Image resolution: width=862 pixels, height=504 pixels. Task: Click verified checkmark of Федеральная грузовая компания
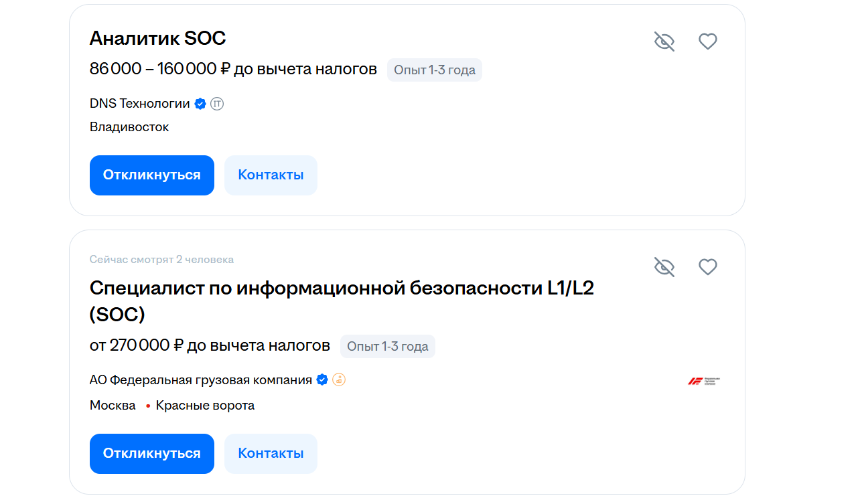pos(322,380)
